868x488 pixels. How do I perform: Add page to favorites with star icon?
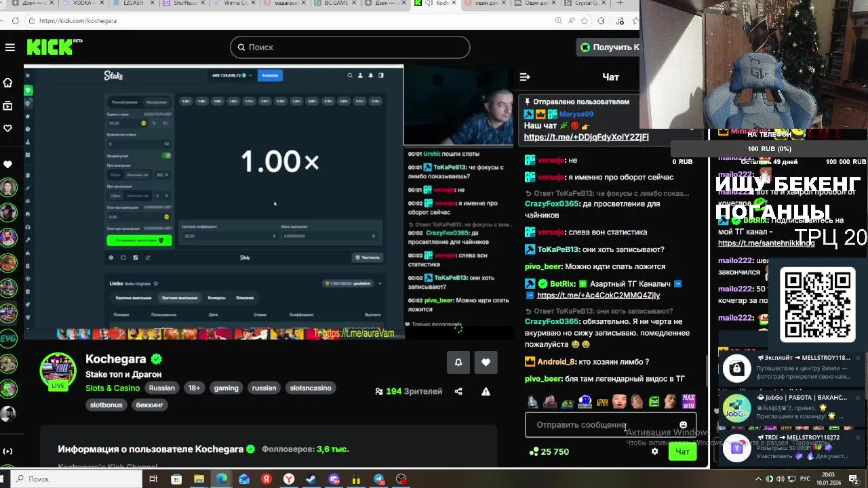coord(586,21)
